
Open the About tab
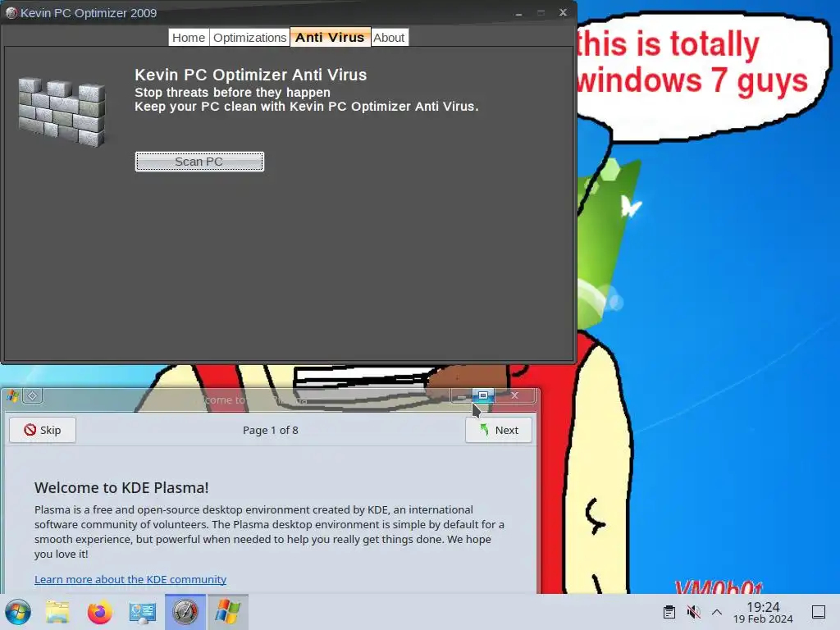[x=389, y=38]
